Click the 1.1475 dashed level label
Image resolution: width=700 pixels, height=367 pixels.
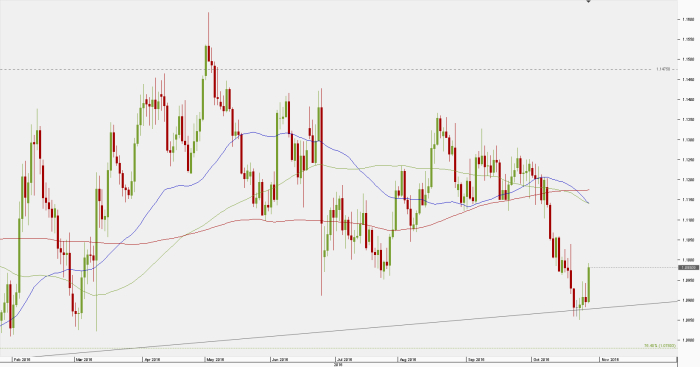click(663, 69)
